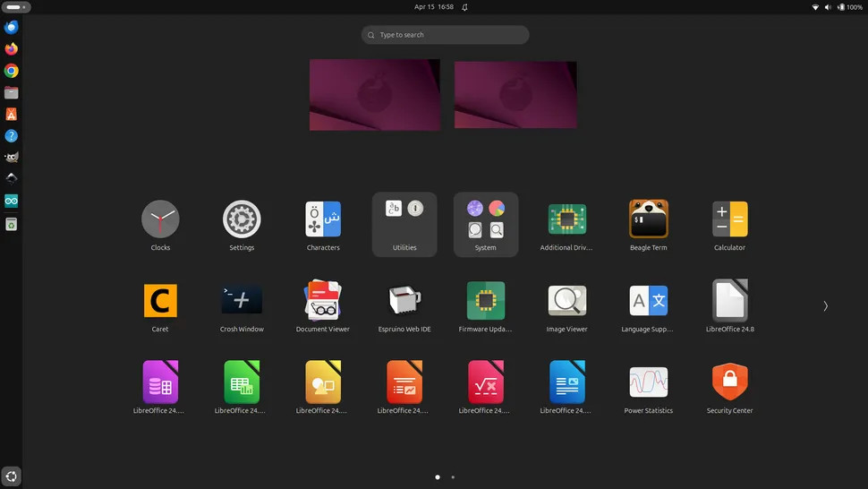Open Beagle Term
The height and width of the screenshot is (489, 868).
pyautogui.click(x=648, y=219)
